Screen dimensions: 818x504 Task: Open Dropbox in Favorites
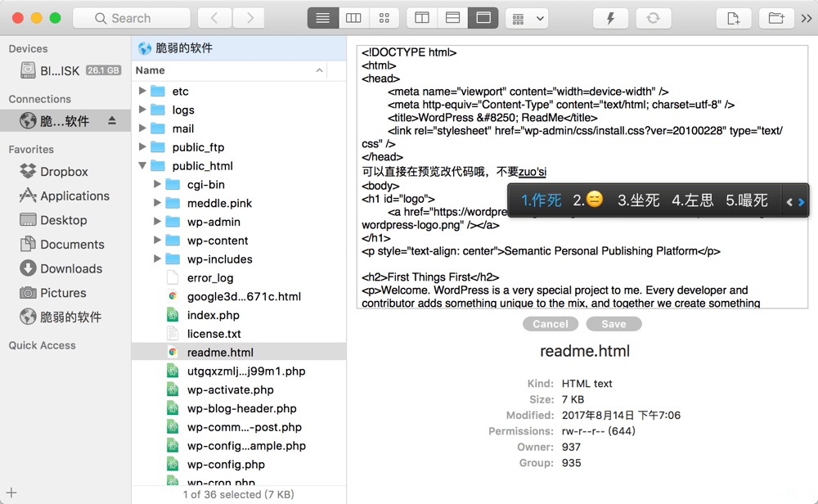click(65, 172)
